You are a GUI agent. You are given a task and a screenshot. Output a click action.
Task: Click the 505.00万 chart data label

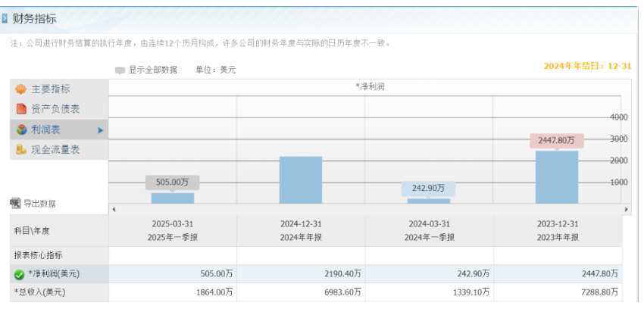pyautogui.click(x=173, y=183)
